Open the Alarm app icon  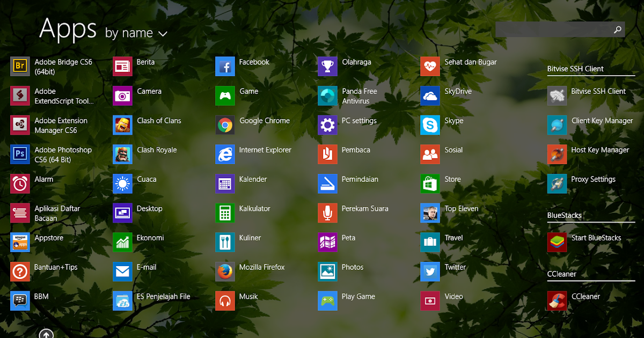20,183
